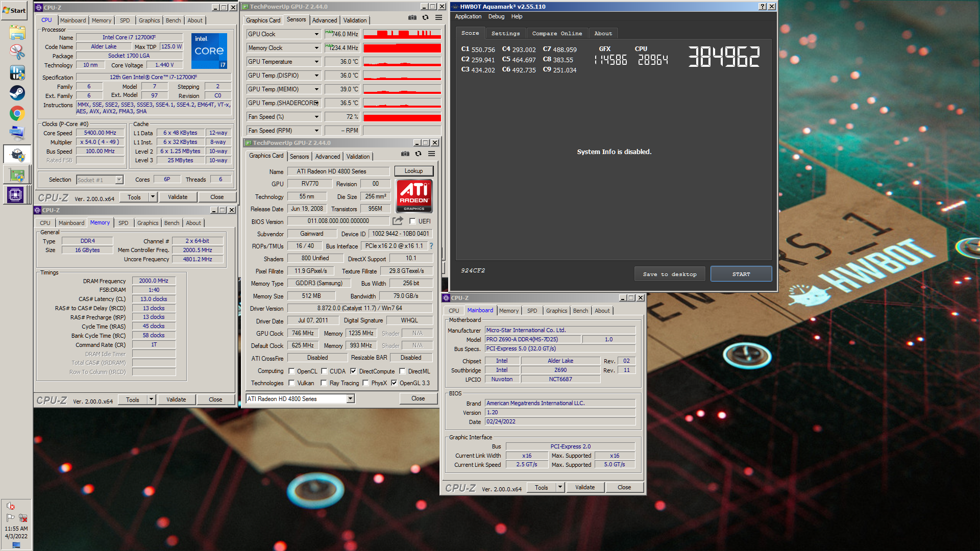980x551 pixels.
Task: Launch Google Chrome from the taskbar
Action: pos(17,113)
